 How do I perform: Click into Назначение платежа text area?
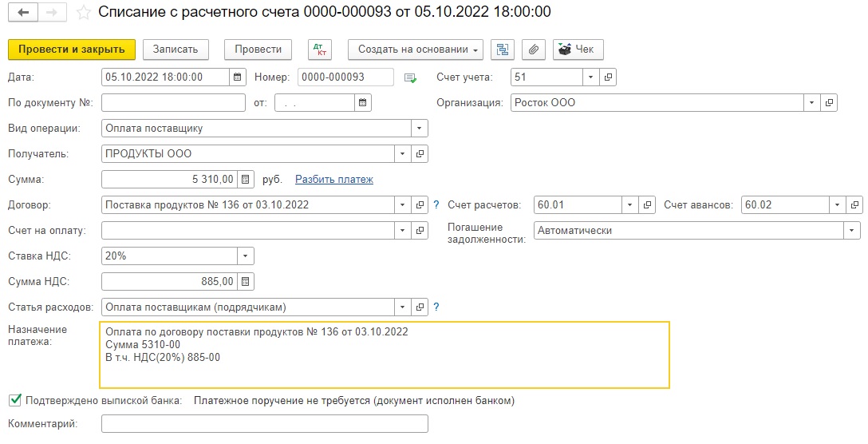tap(385, 355)
